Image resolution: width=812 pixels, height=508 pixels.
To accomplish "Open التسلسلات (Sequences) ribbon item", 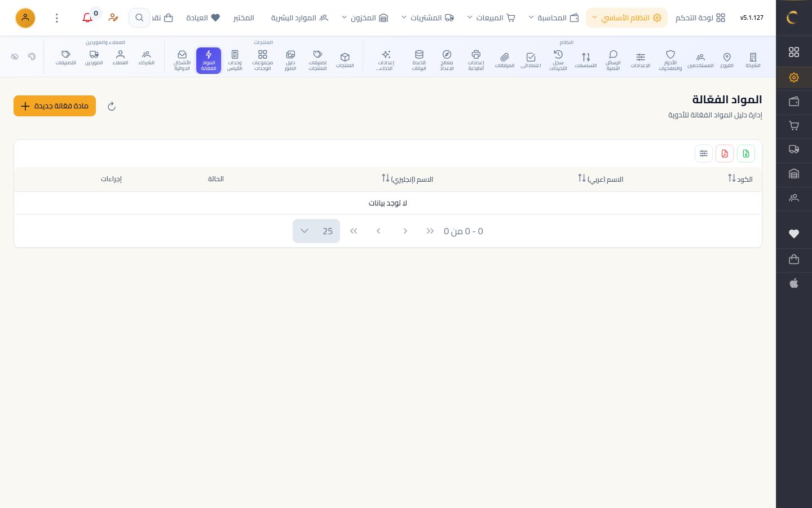I will click(586, 60).
